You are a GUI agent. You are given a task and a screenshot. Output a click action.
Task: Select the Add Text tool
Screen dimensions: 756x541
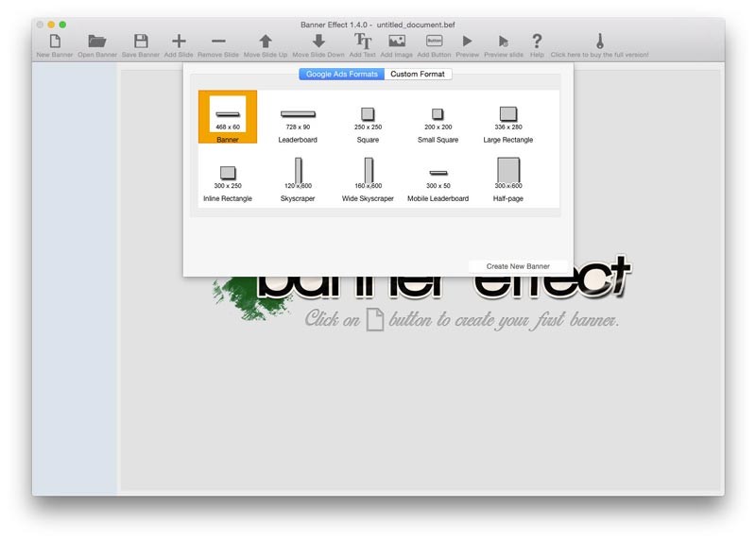click(x=363, y=42)
